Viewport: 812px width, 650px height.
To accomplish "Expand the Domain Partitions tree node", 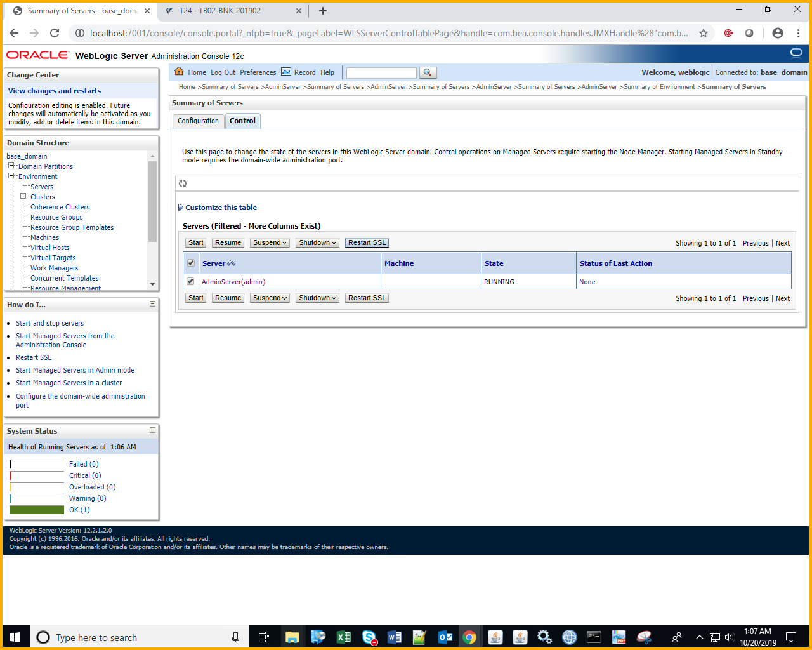I will [x=11, y=166].
